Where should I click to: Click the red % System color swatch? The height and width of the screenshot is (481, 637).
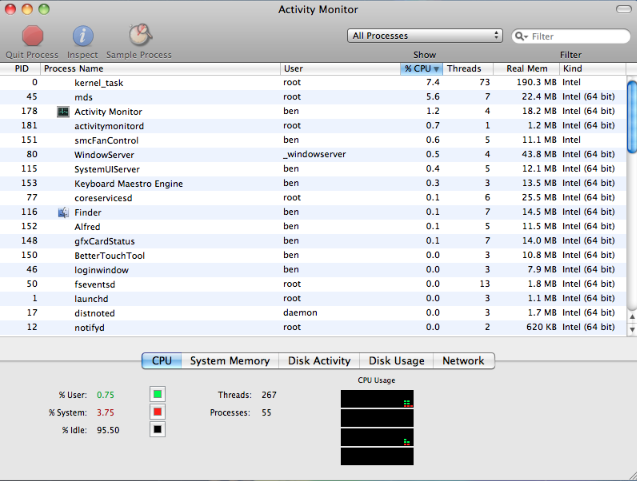[x=158, y=412]
